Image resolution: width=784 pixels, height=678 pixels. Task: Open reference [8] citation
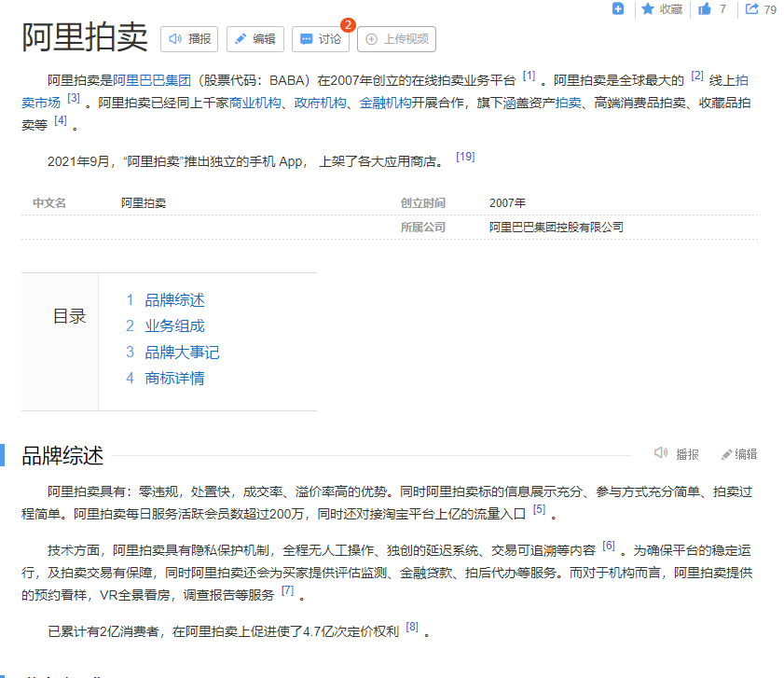click(x=412, y=627)
